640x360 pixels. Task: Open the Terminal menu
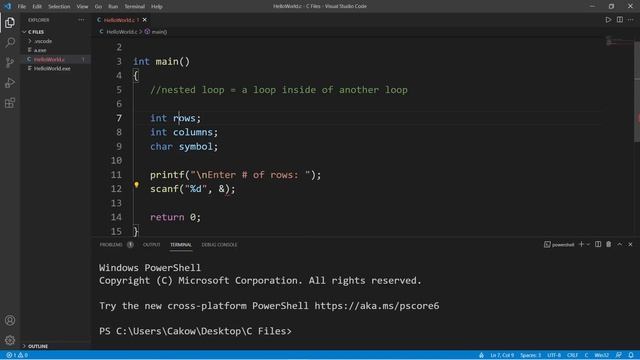(135, 6)
